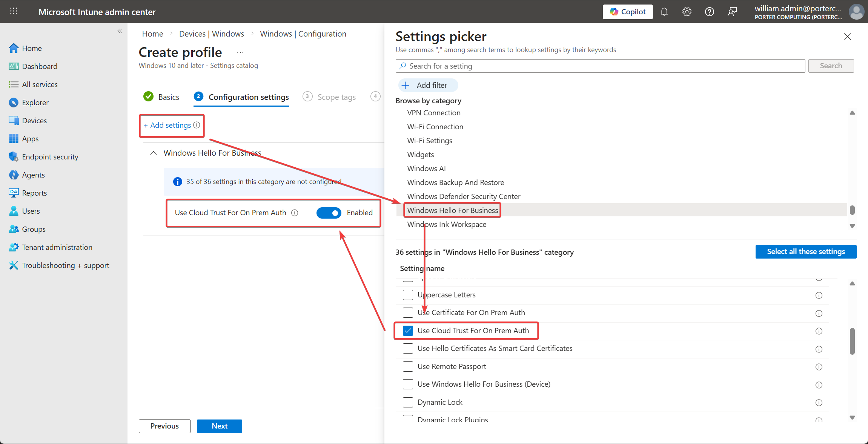Click the help question mark icon
This screenshot has width=868, height=444.
pos(709,12)
